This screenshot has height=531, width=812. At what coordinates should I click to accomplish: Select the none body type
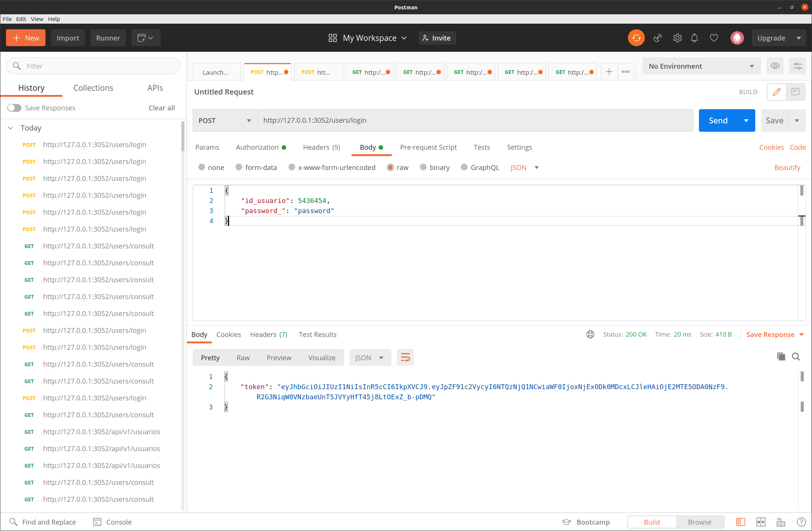[x=202, y=167]
